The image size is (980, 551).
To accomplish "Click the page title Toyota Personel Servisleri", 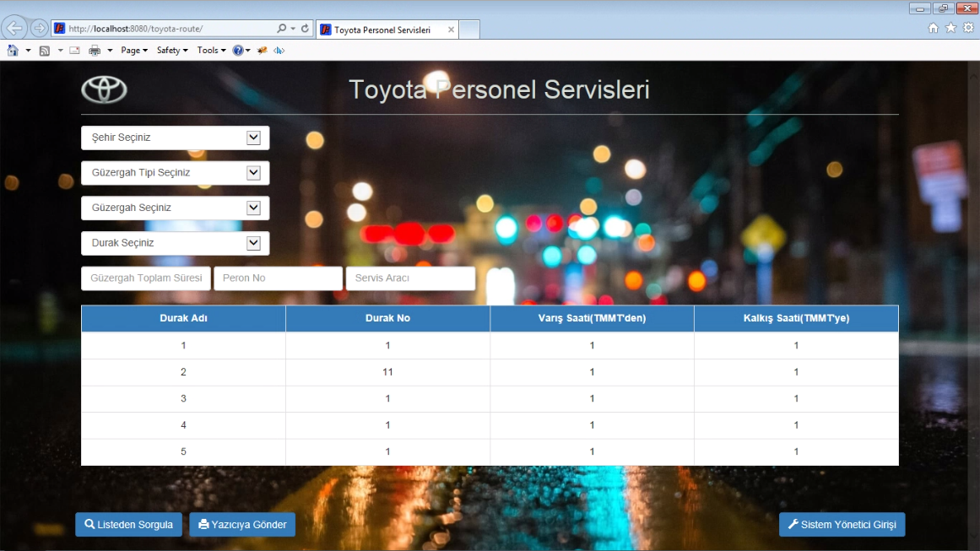I will (x=499, y=89).
